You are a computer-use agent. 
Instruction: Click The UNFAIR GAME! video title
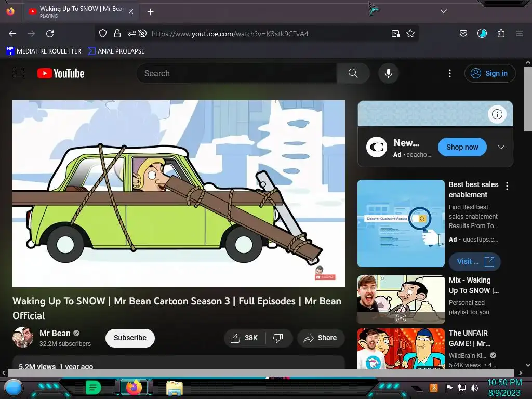(470, 338)
